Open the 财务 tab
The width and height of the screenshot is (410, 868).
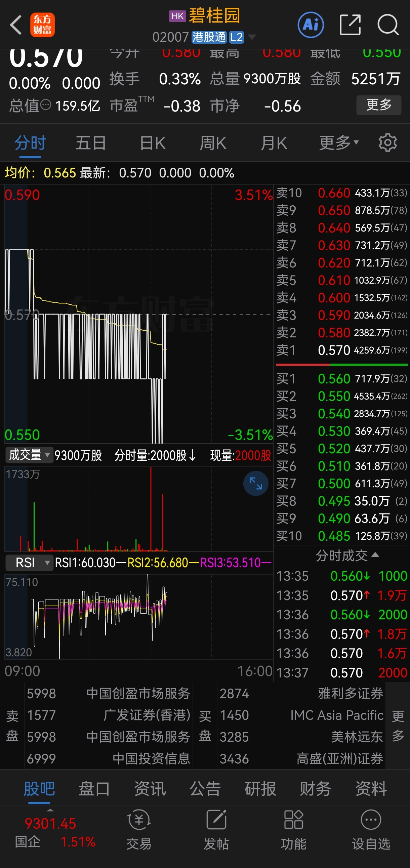[x=316, y=789]
